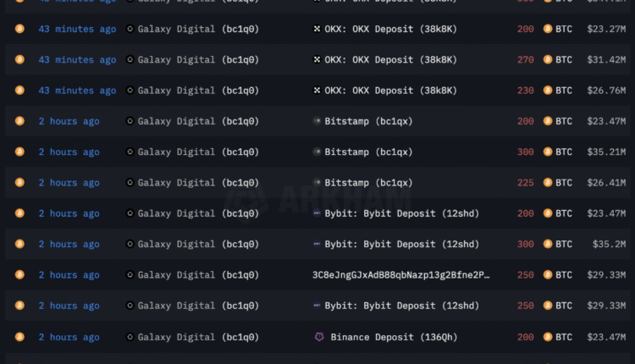
Task: Click the Bybit icon in the $35.2M row
Action: pyautogui.click(x=317, y=244)
